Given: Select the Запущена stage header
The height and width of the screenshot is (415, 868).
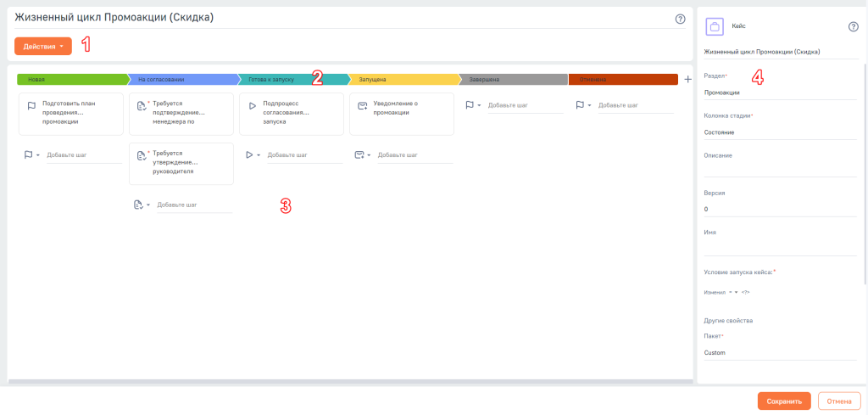Looking at the screenshot, I should 403,80.
